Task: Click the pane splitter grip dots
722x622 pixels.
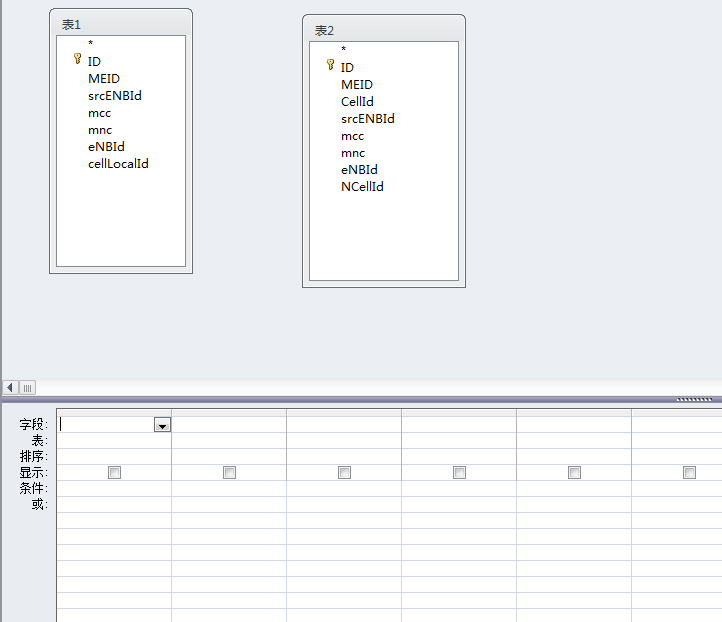Action: tap(694, 400)
